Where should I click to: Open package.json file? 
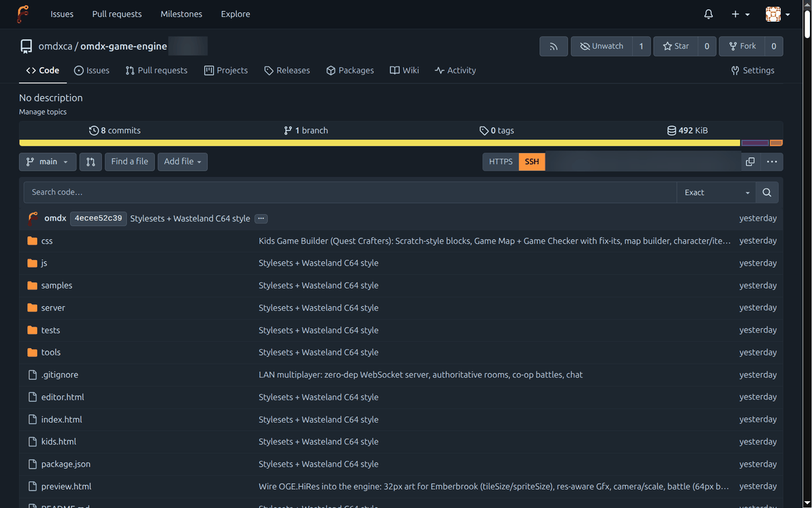click(x=66, y=464)
